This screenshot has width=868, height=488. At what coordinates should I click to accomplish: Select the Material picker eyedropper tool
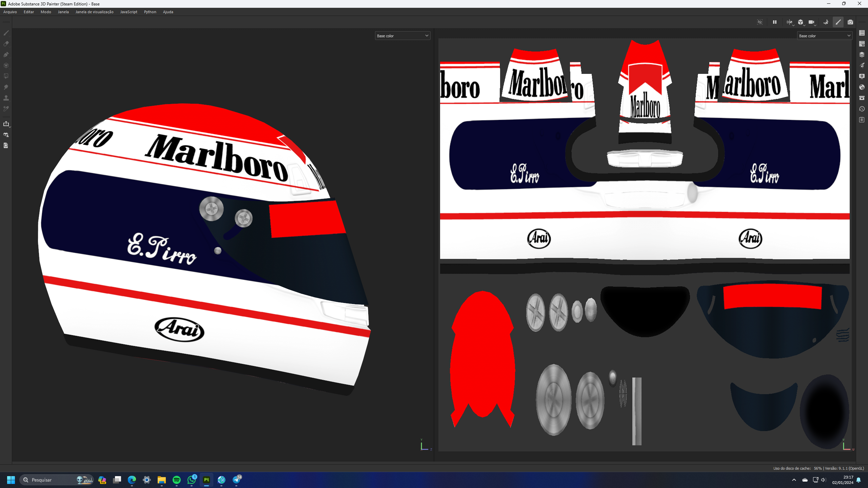[x=6, y=109]
